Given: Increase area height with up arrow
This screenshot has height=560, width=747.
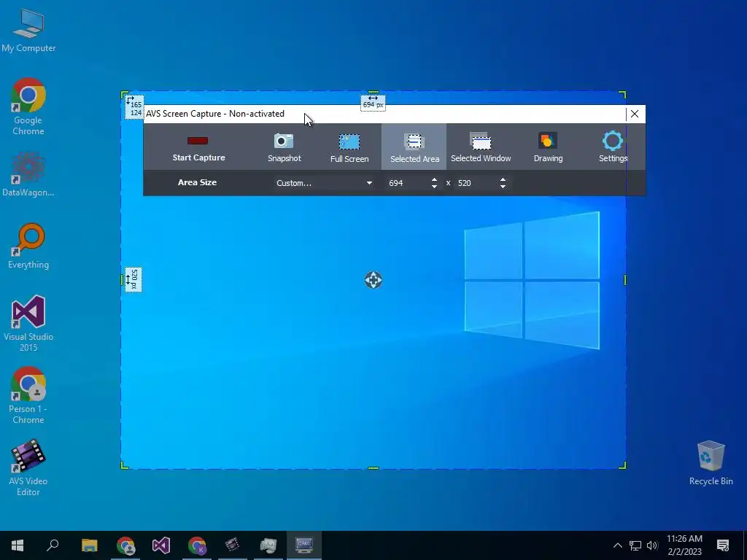Looking at the screenshot, I should [503, 179].
